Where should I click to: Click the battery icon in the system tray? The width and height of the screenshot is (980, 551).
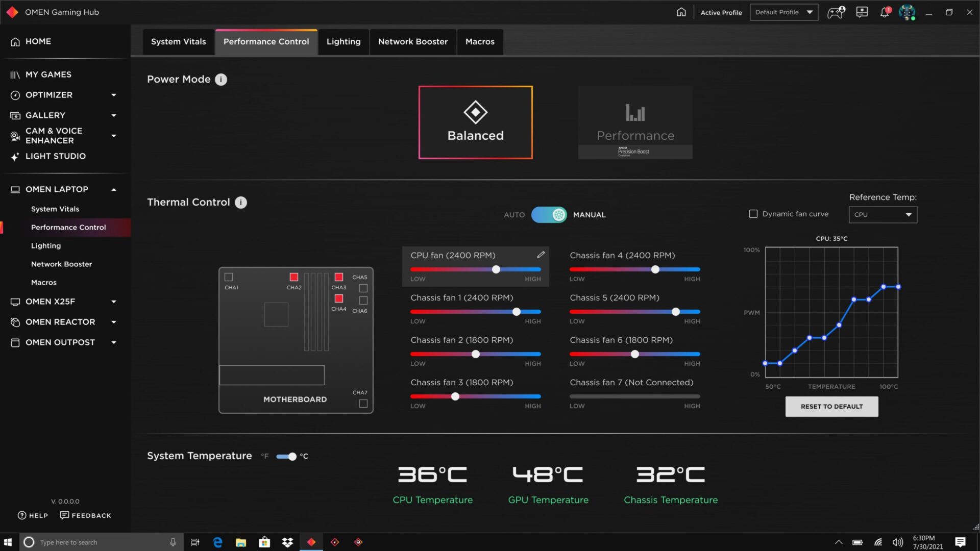tap(857, 542)
